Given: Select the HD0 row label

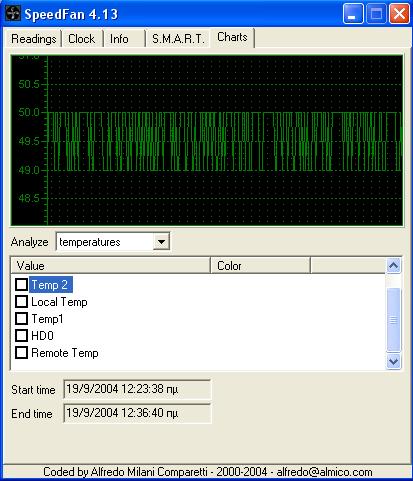Looking at the screenshot, I should click(42, 336).
